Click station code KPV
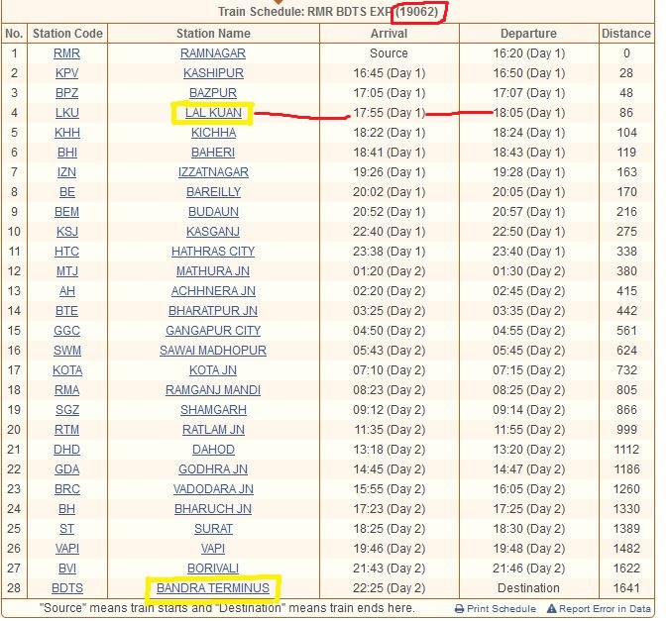Viewport: 672px width, 621px height. pyautogui.click(x=66, y=73)
